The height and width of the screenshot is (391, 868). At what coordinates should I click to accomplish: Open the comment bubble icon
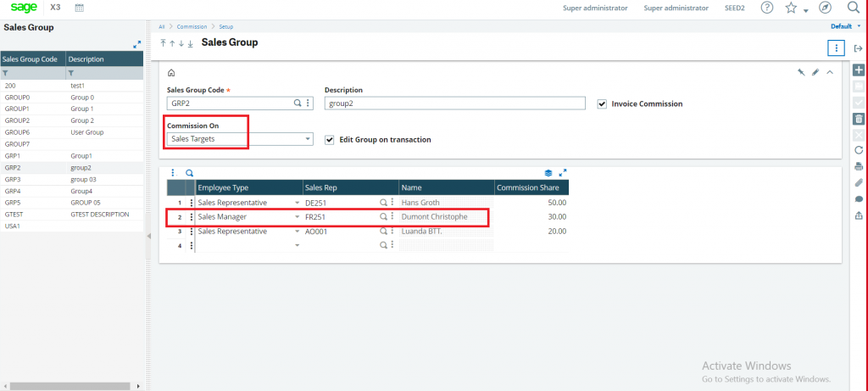859,198
